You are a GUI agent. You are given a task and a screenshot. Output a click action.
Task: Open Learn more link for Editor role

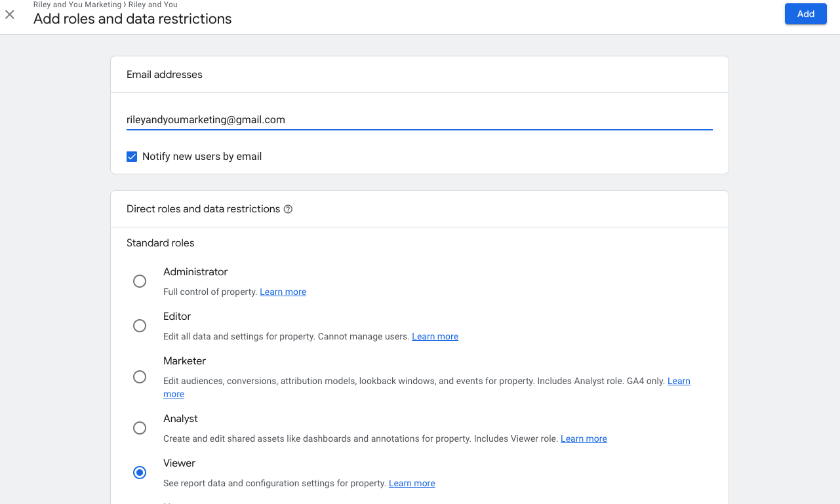click(x=435, y=336)
